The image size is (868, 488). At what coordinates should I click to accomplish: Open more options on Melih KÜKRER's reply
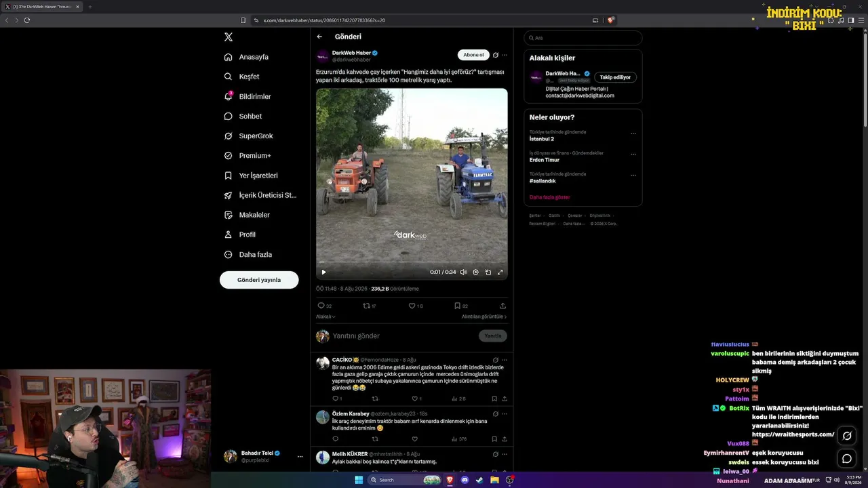tap(505, 454)
